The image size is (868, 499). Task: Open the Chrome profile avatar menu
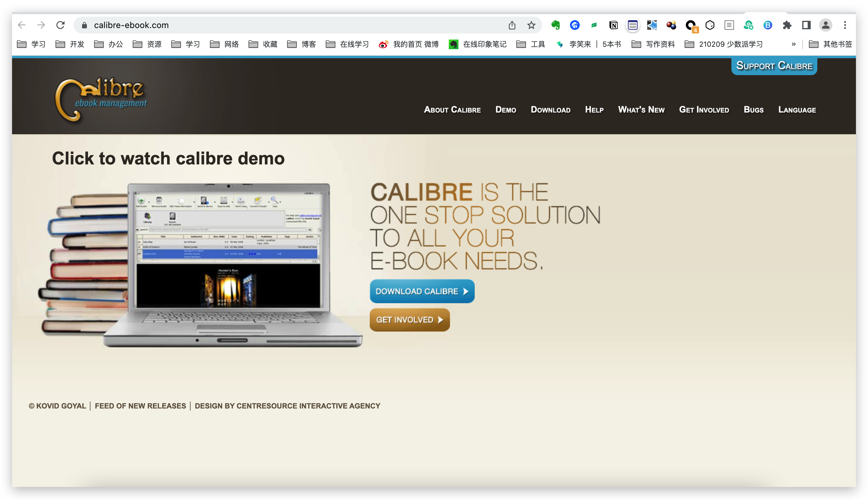point(825,25)
